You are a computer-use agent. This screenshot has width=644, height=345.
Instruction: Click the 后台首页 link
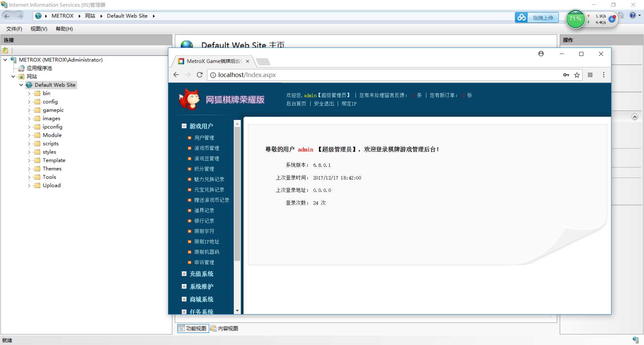296,104
